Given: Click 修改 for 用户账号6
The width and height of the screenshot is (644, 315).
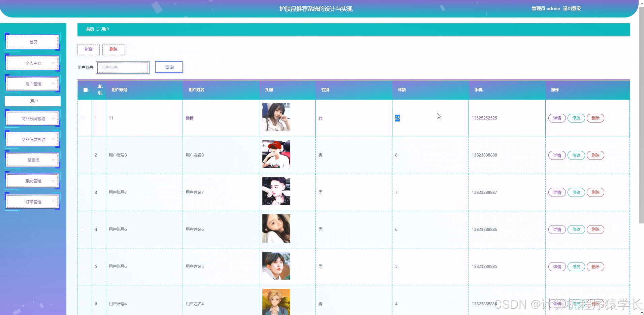Looking at the screenshot, I should [x=576, y=230].
